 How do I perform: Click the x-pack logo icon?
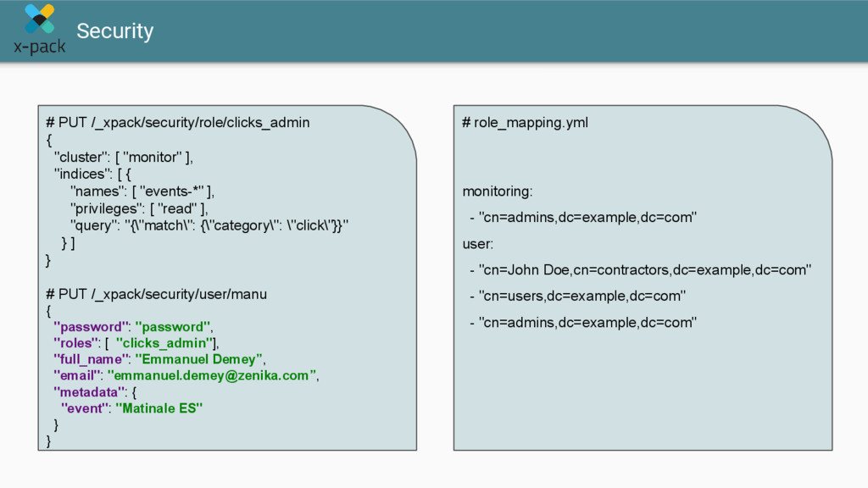coord(39,19)
